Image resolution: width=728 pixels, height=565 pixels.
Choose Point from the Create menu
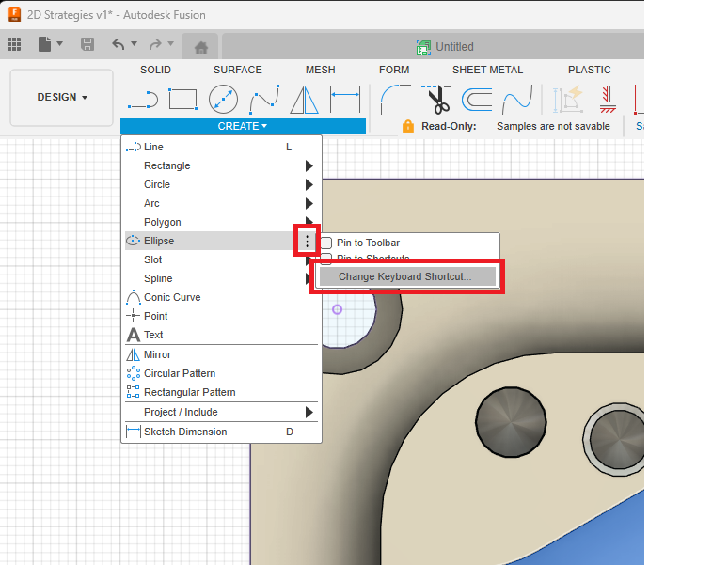(221, 316)
